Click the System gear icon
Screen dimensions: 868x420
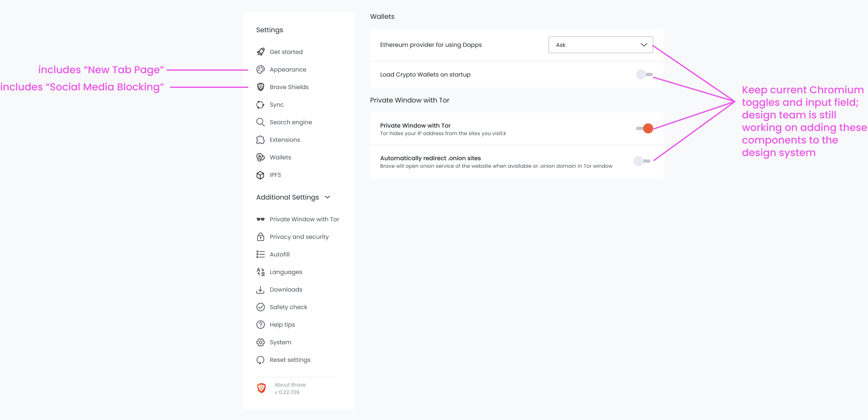[x=260, y=342]
